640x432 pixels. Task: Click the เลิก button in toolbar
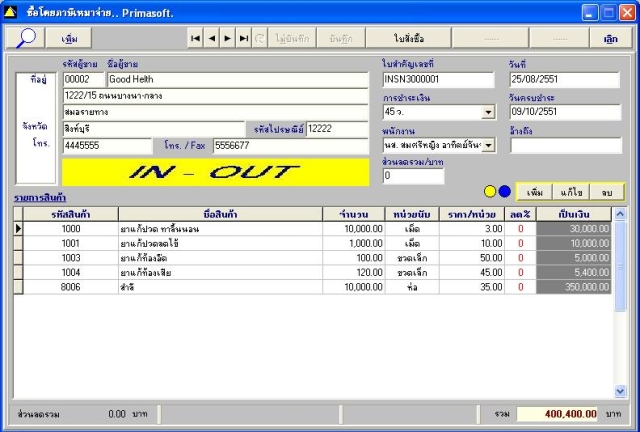tap(611, 38)
